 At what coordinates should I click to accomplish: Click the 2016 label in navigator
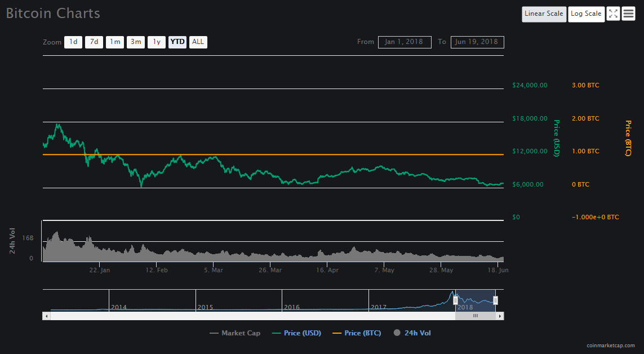coord(292,307)
